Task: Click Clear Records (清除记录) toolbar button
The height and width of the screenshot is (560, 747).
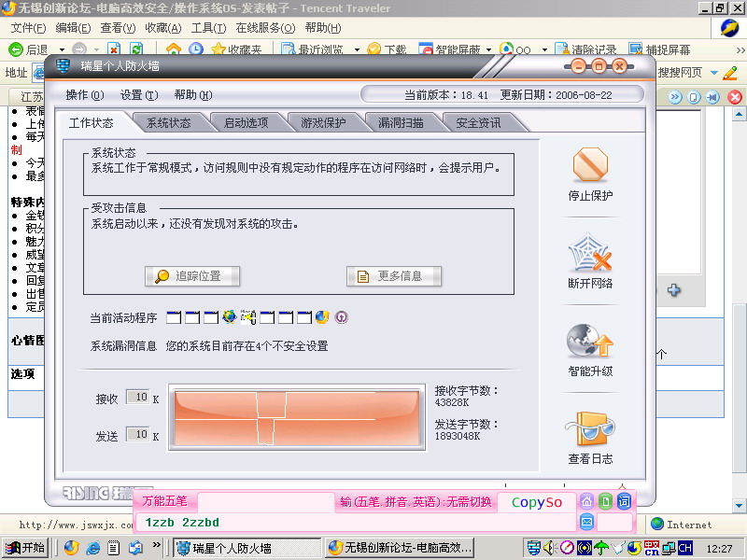Action: point(585,49)
